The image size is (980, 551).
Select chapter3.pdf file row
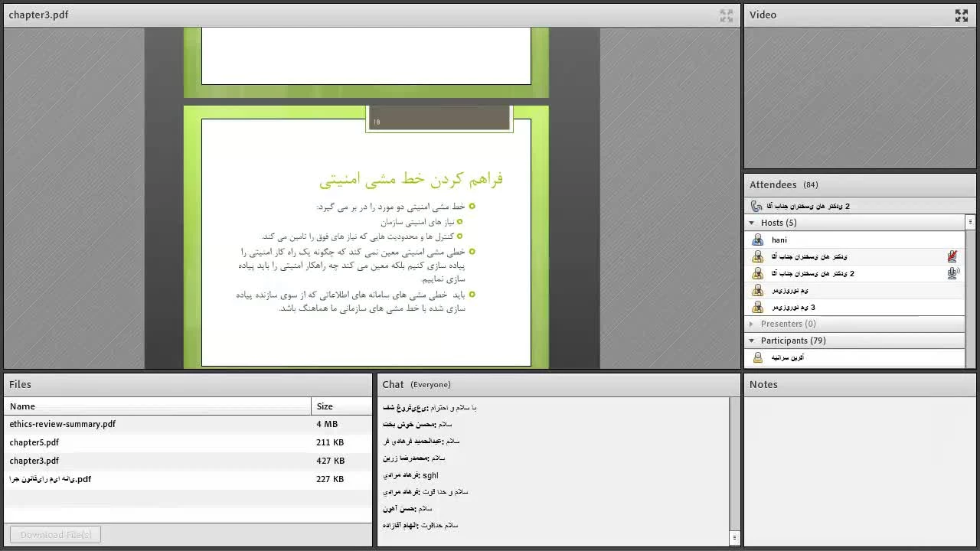[34, 461]
